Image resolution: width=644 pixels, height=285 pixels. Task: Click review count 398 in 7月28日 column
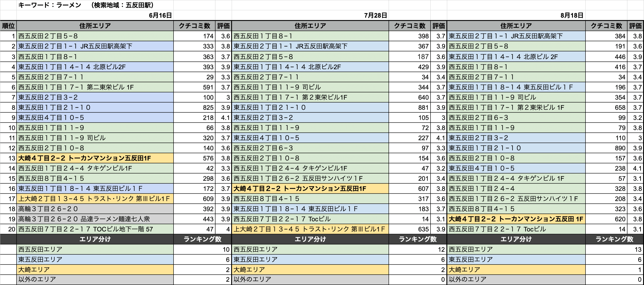click(410, 36)
